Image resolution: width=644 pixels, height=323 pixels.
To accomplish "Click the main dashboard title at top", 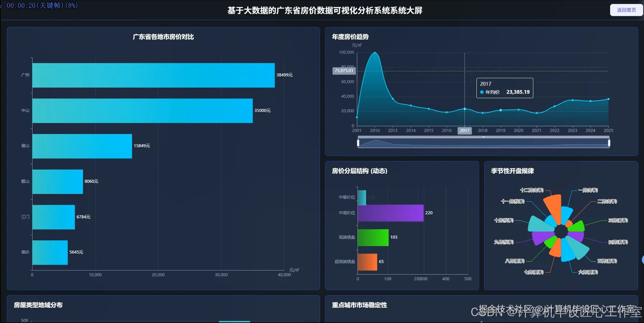I will click(325, 10).
